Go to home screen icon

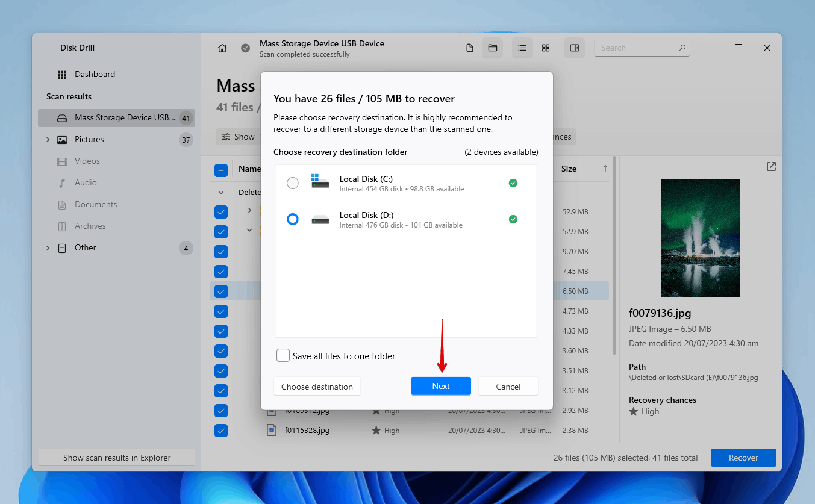(x=222, y=48)
